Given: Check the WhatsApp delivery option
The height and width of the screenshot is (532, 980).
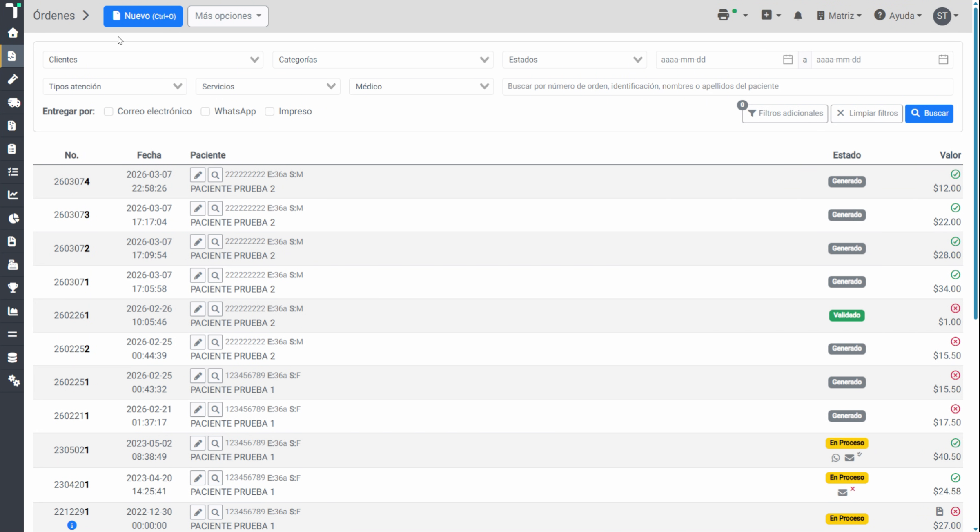Looking at the screenshot, I should click(205, 112).
